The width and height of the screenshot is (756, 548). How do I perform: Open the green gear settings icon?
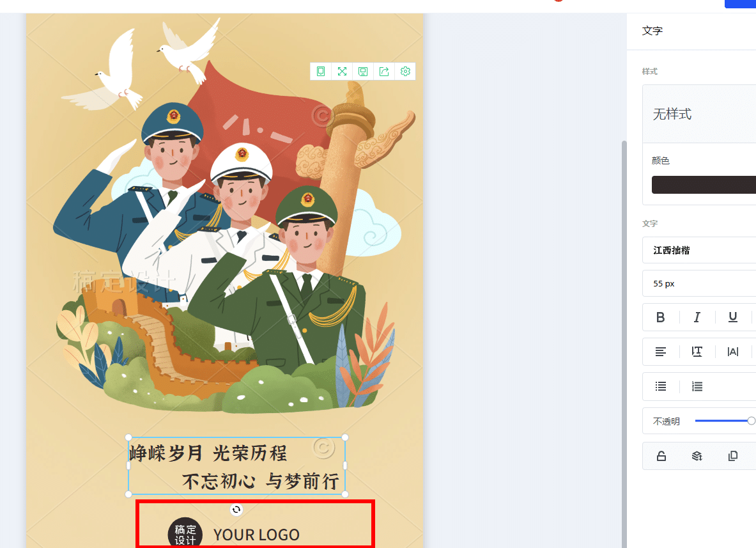coord(406,72)
